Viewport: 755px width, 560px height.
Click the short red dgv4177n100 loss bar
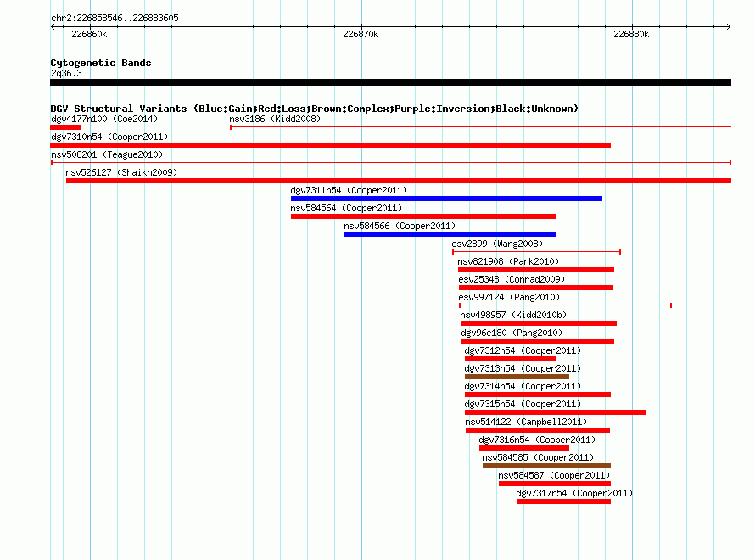point(65,127)
